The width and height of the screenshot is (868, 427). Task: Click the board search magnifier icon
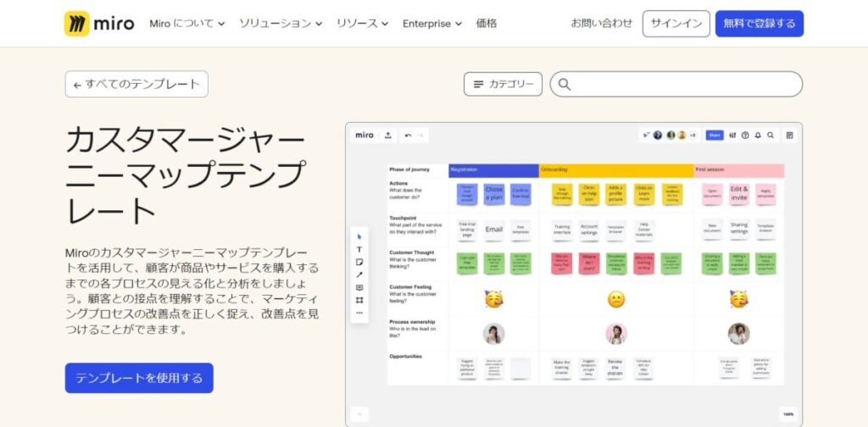click(x=771, y=135)
